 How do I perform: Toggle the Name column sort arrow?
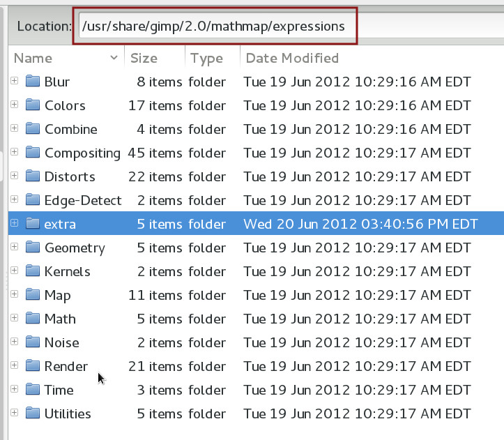point(114,58)
